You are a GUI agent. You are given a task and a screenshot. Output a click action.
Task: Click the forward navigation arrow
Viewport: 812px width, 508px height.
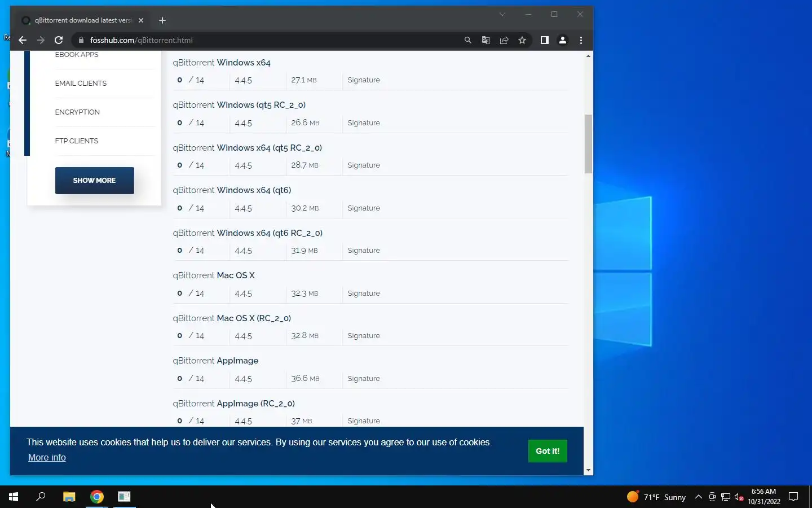coord(41,40)
